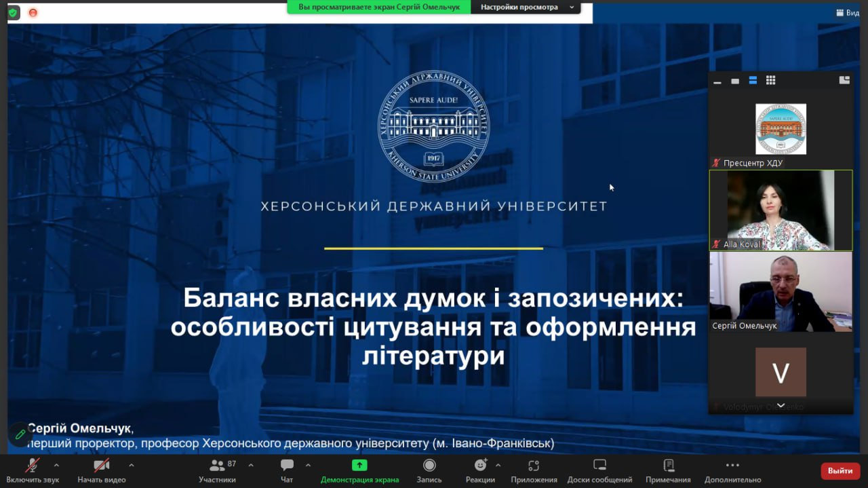Open the Чат panel
868x488 pixels.
tap(287, 470)
